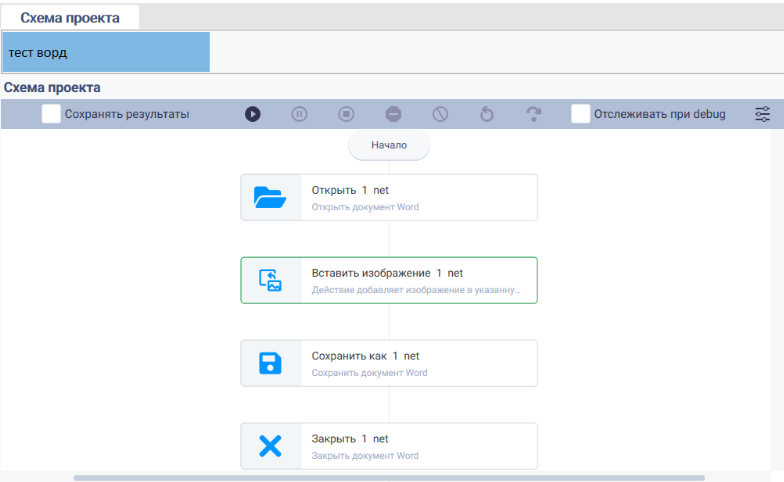Select the Вставить изображение 1 net title
This screenshot has width=784, height=482.
[x=387, y=273]
